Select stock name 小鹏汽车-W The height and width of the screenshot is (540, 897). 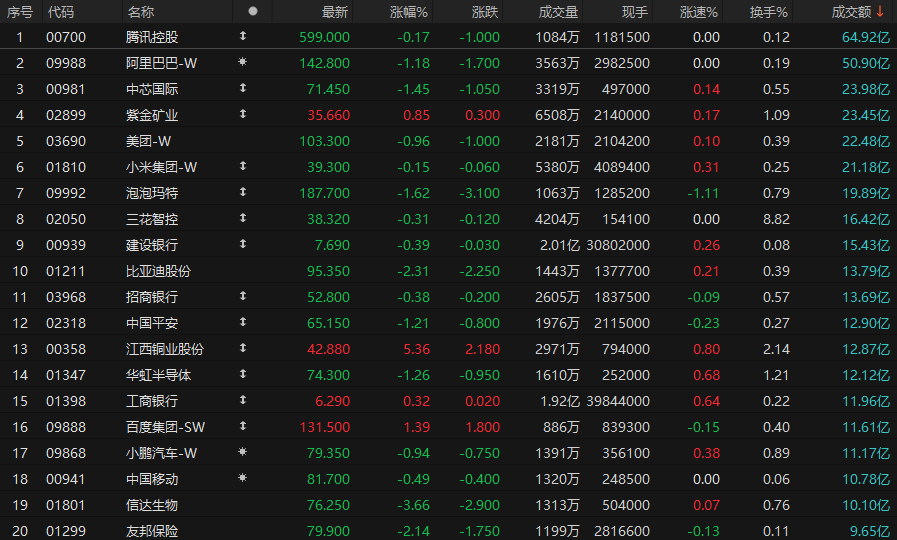pos(161,454)
